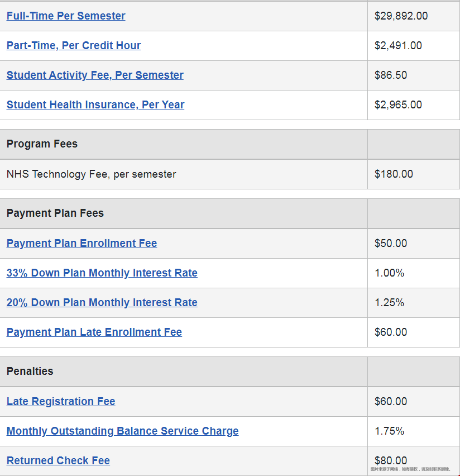
Task: Click the $180.00 technology fee amount
Action: point(394,174)
